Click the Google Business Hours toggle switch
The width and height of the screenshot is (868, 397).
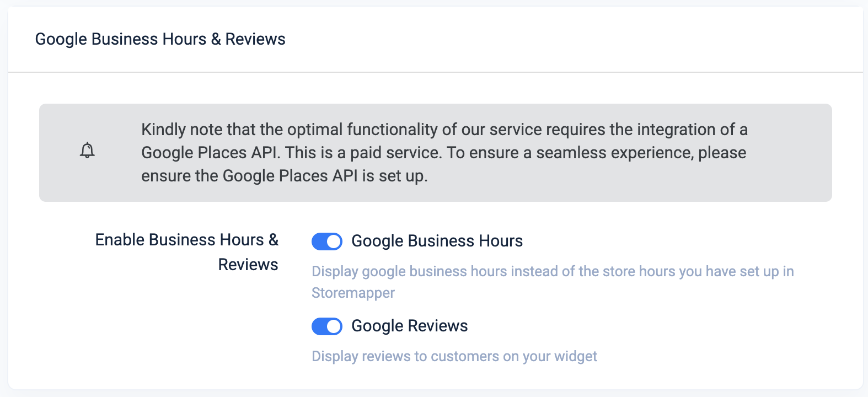point(327,242)
